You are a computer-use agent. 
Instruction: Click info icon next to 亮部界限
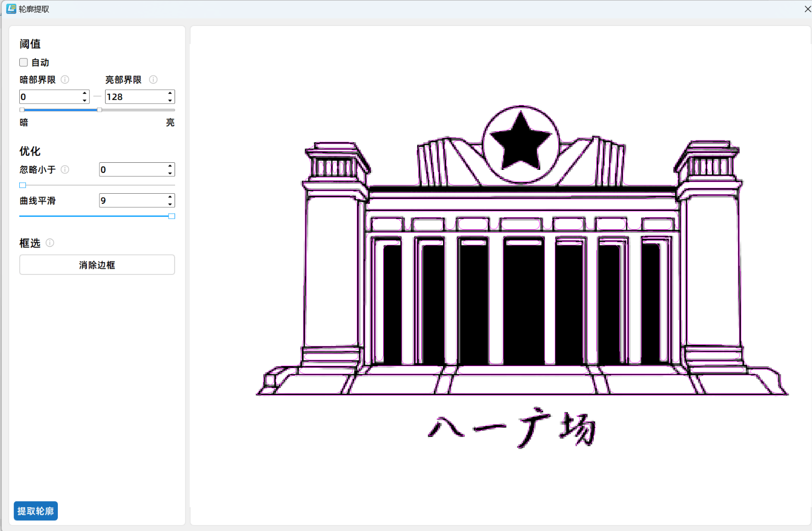[153, 80]
